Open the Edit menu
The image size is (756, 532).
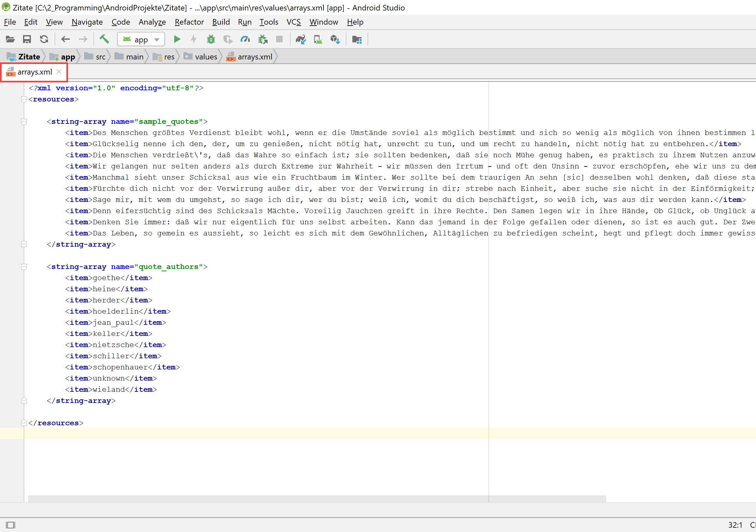(x=31, y=22)
